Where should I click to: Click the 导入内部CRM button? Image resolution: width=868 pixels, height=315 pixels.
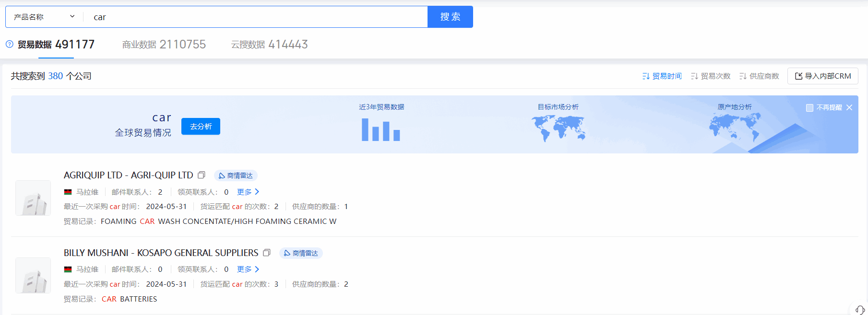[x=823, y=76]
